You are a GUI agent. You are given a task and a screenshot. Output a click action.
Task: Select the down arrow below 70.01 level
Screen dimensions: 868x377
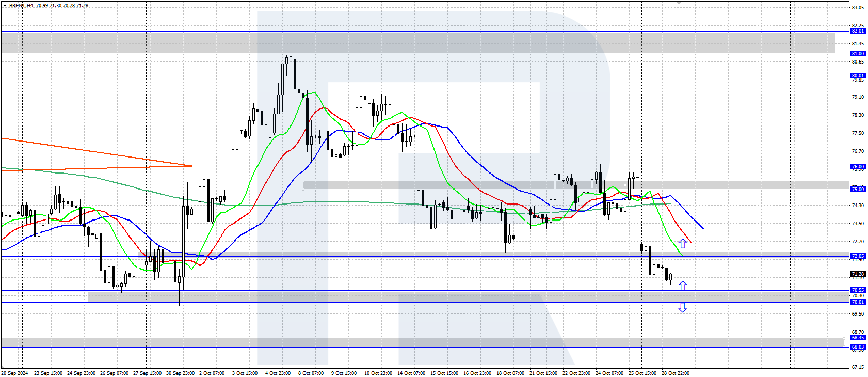click(x=683, y=307)
